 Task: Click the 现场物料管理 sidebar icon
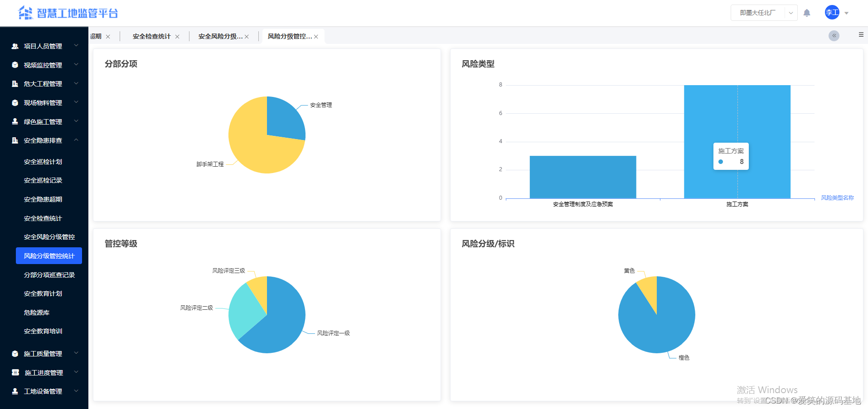(15, 103)
